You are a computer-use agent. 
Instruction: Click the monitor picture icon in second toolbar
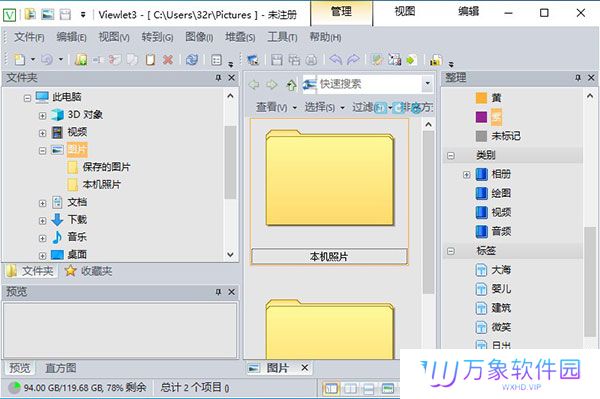click(253, 60)
